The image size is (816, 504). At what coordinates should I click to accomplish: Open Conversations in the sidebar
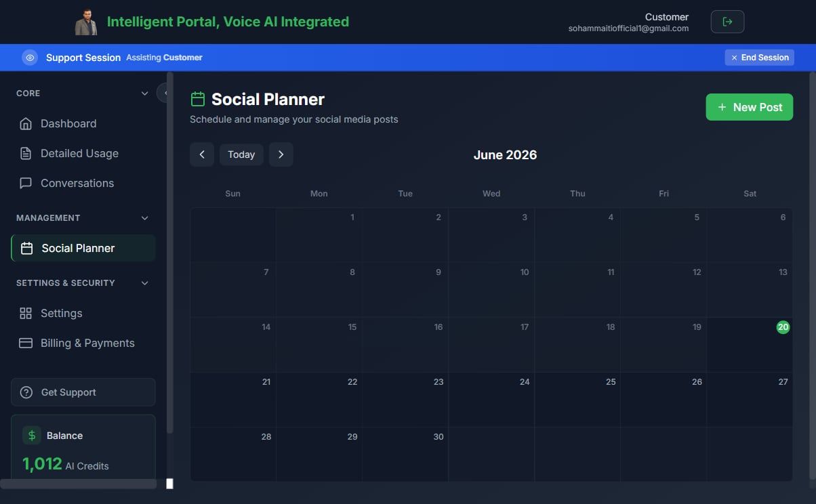[x=83, y=183]
